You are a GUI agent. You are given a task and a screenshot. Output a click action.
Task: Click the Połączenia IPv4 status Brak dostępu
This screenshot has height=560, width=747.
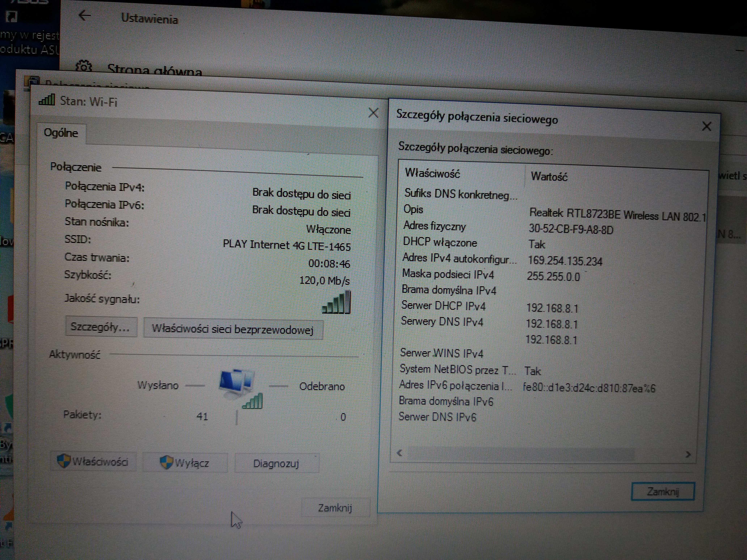click(302, 194)
